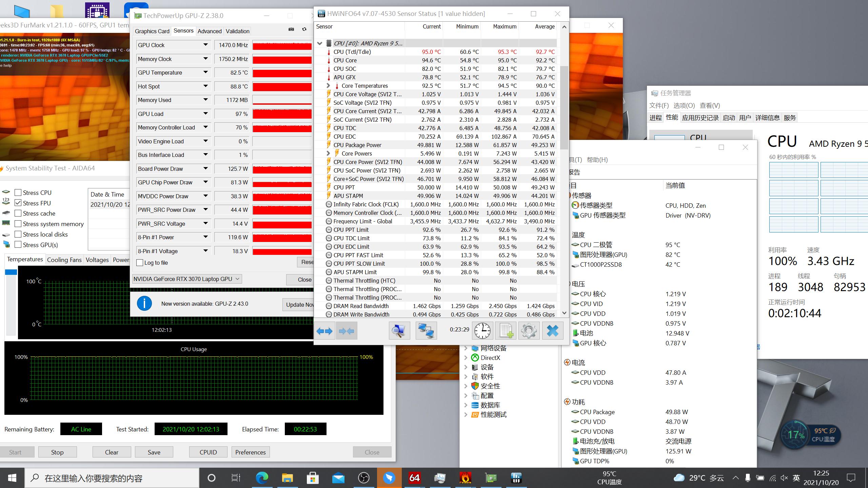This screenshot has height=488, width=868.
Task: Tick the Log to file checkbox
Action: [140, 263]
